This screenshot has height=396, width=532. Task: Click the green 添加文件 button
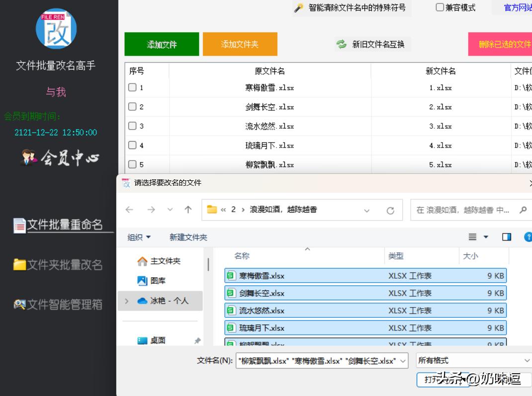(x=162, y=44)
